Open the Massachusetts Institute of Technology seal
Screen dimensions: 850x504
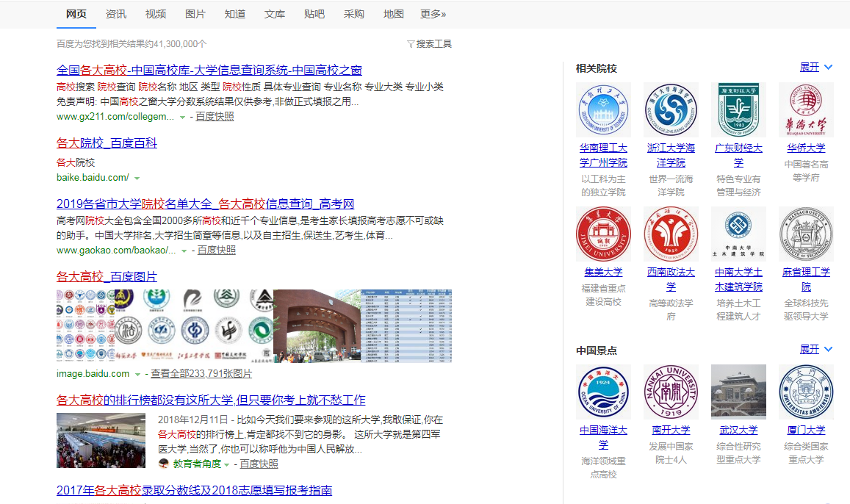806,234
